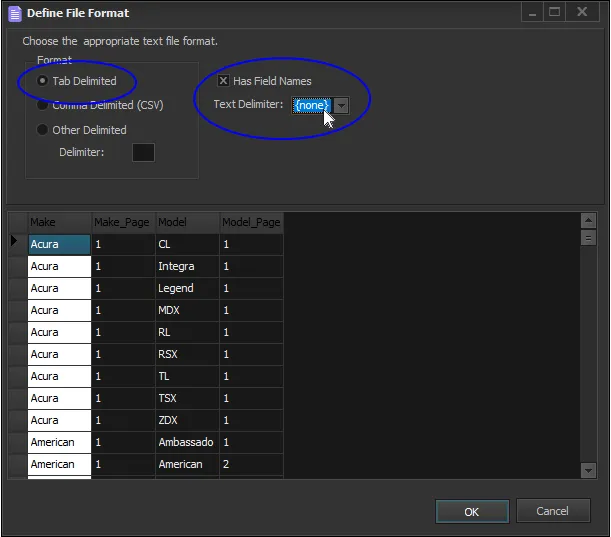This screenshot has height=537, width=611.
Task: Click the custom Delimiter input box
Action: pyautogui.click(x=144, y=152)
